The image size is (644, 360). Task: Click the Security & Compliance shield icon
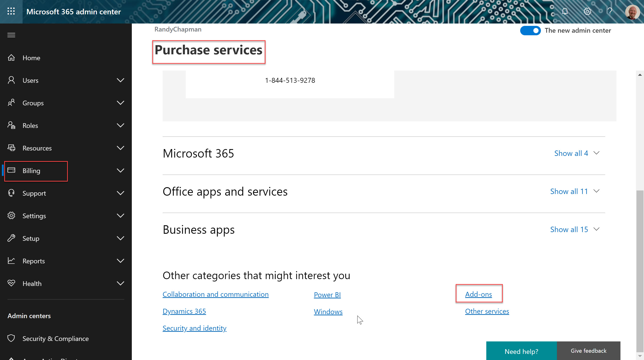click(x=11, y=338)
